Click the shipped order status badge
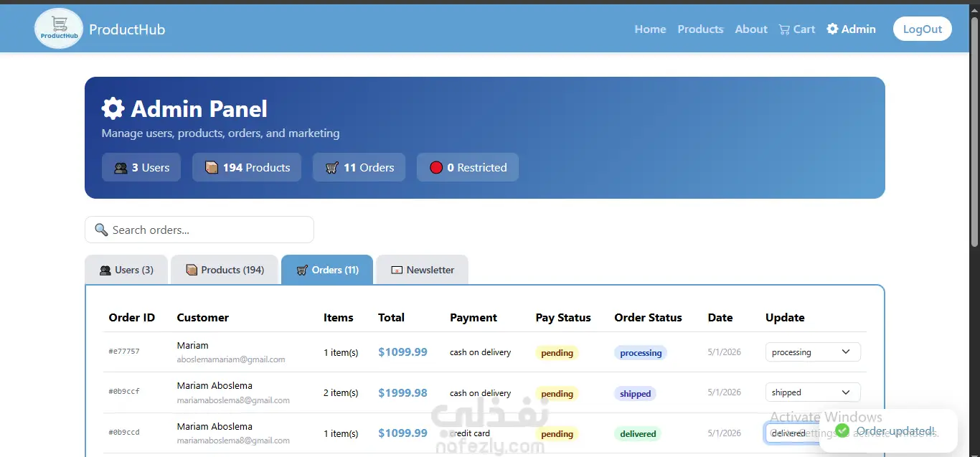The width and height of the screenshot is (980, 457). point(635,394)
